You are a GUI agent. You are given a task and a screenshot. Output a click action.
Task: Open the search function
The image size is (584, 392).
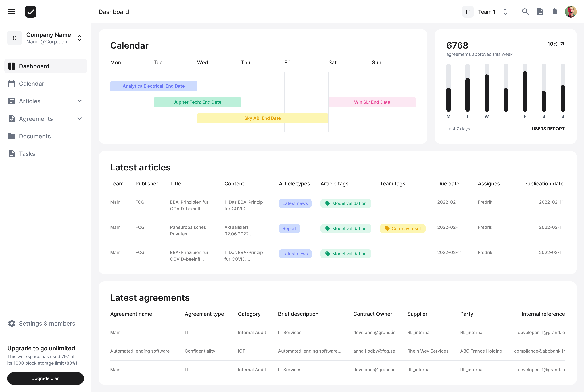(525, 11)
